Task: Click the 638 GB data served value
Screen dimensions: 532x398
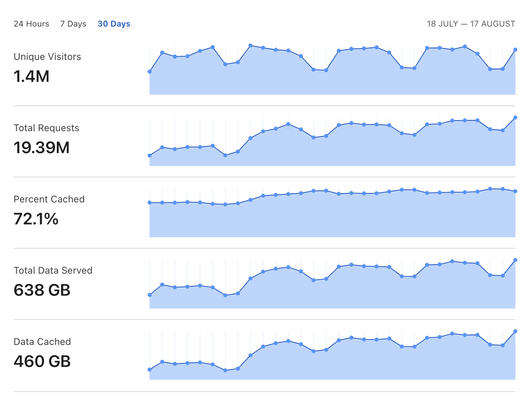Action: click(42, 290)
